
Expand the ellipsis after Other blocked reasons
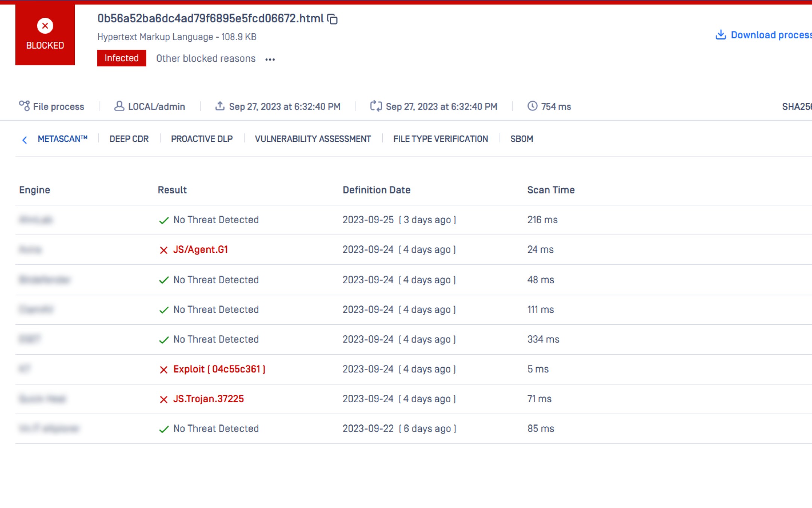coord(270,59)
